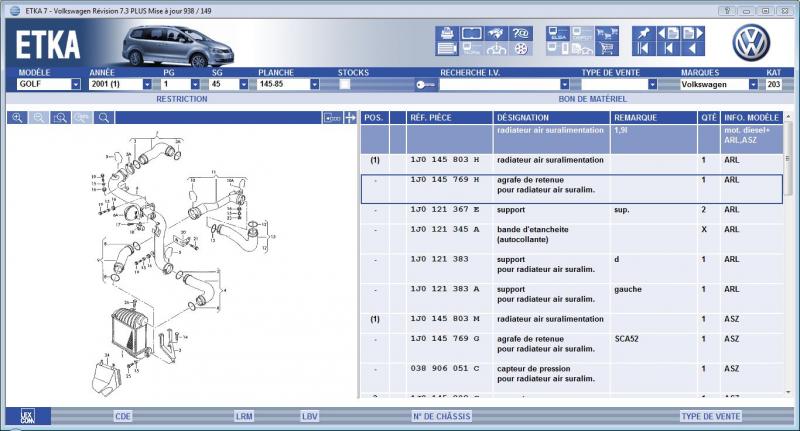Viewport: 800px width, 431px height.
Task: Click the wheel rim icon
Action: pos(520,48)
